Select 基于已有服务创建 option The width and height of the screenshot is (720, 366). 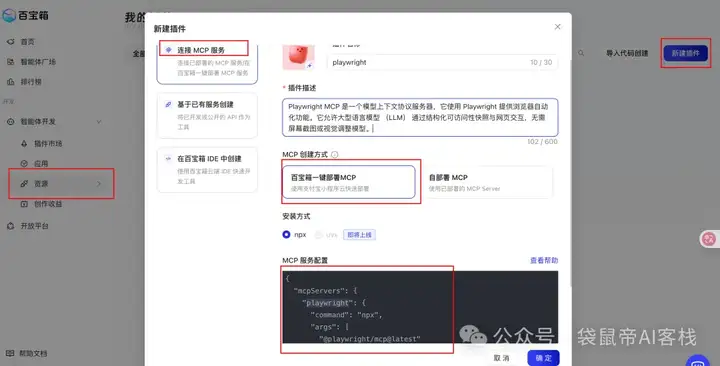(207, 115)
